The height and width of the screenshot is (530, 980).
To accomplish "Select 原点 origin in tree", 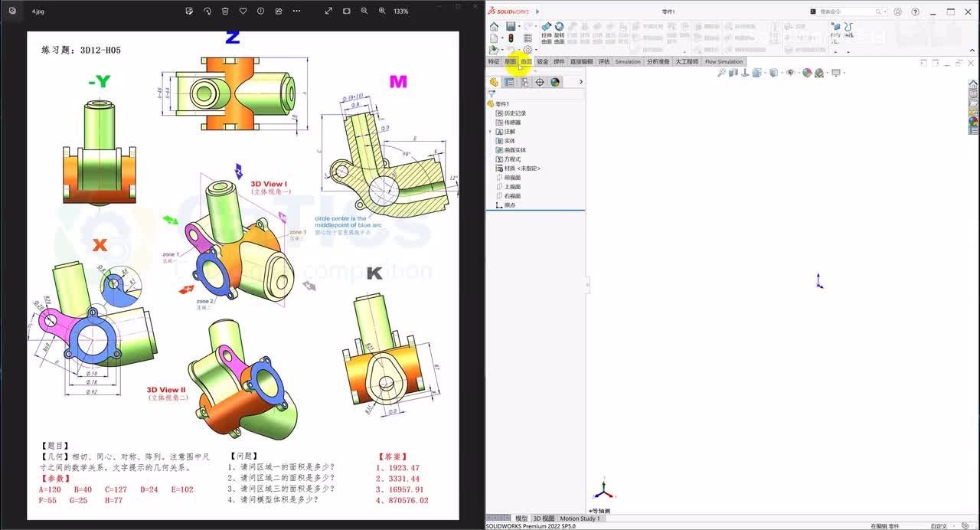I will coord(506,205).
